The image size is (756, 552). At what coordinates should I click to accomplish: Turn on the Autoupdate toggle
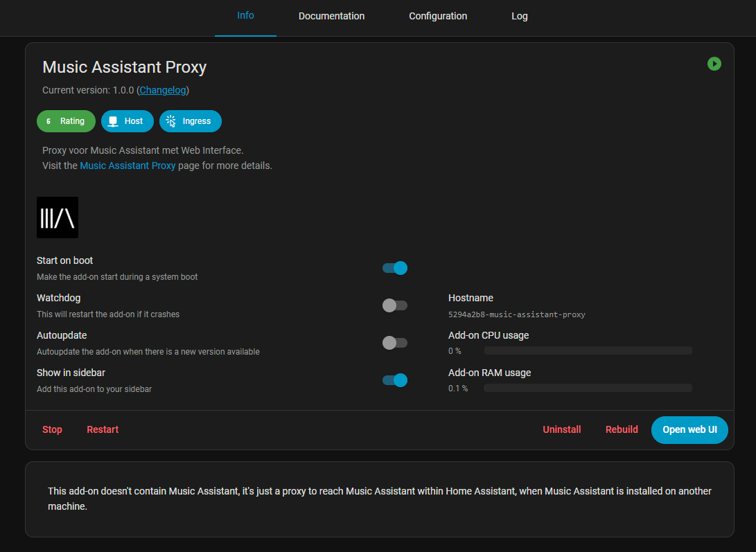[395, 343]
